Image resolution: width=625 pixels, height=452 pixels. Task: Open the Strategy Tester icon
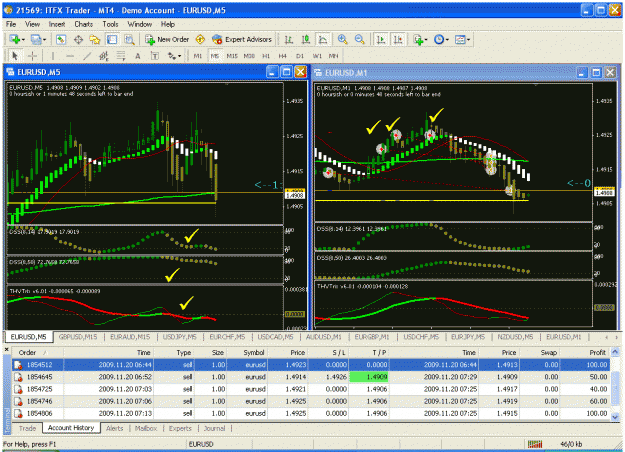coord(129,39)
